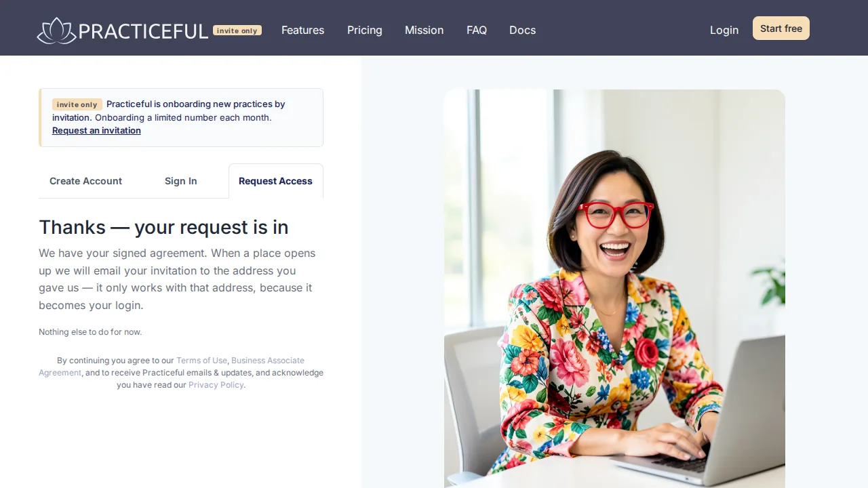Click the Start free button
The image size is (868, 488).
click(x=781, y=28)
